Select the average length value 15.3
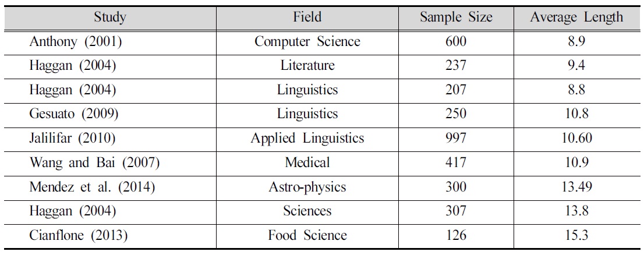Screen dimensions: 644x255 coord(576,235)
